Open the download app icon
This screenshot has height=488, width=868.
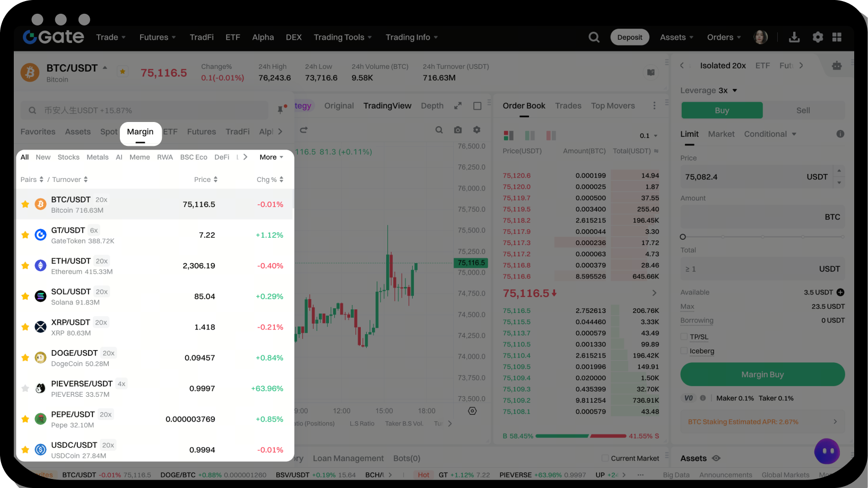[x=794, y=37]
